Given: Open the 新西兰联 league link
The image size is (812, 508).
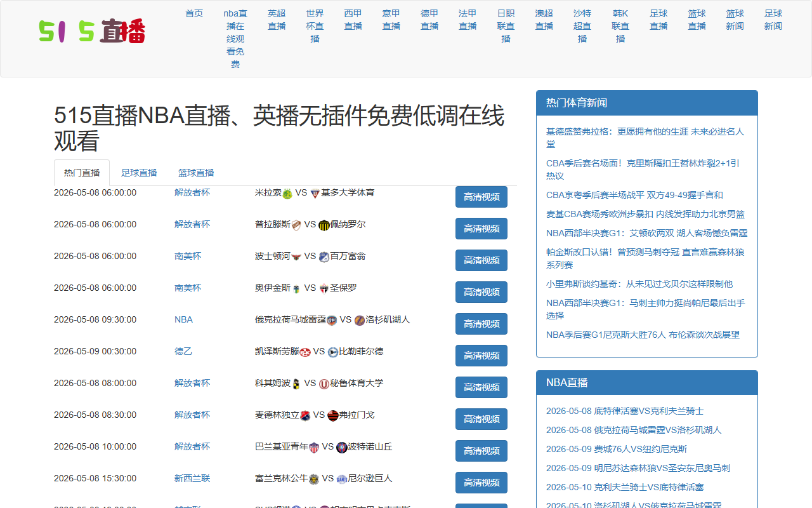Looking at the screenshot, I should pos(192,478).
